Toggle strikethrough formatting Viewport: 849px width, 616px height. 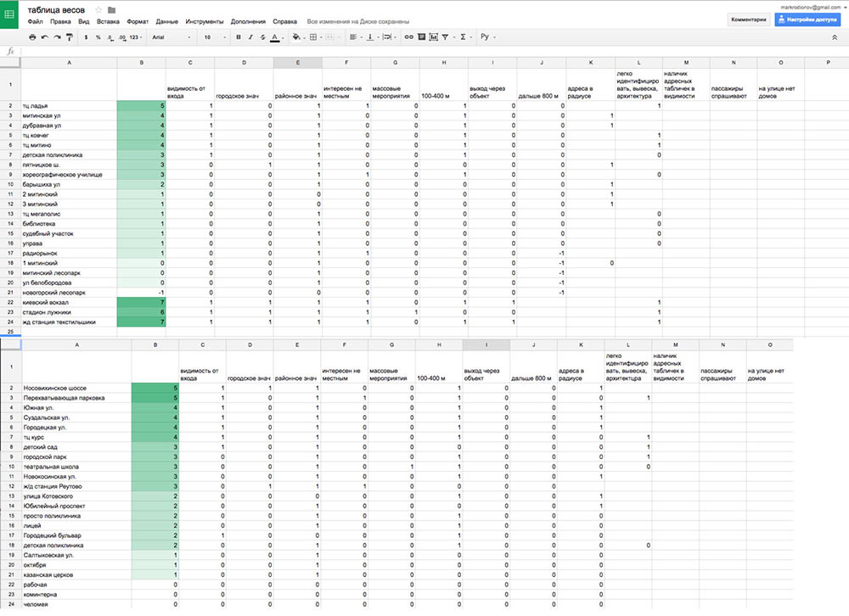click(262, 37)
